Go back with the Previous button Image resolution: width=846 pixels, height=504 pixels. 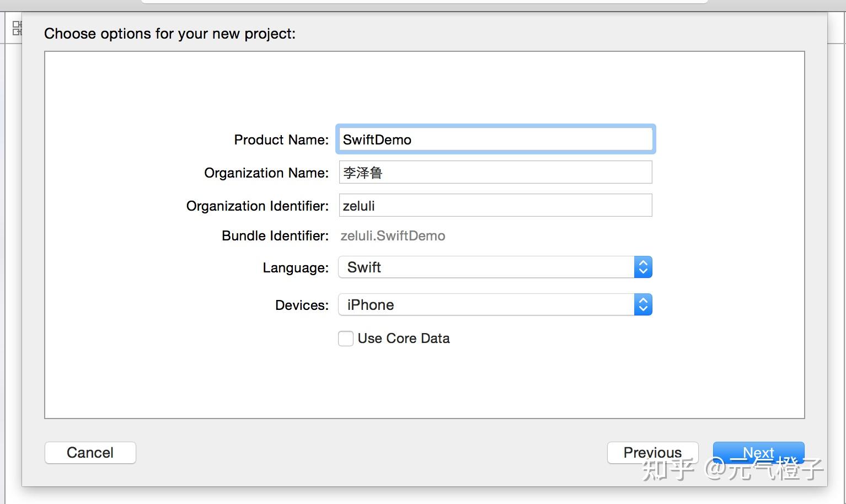tap(652, 453)
